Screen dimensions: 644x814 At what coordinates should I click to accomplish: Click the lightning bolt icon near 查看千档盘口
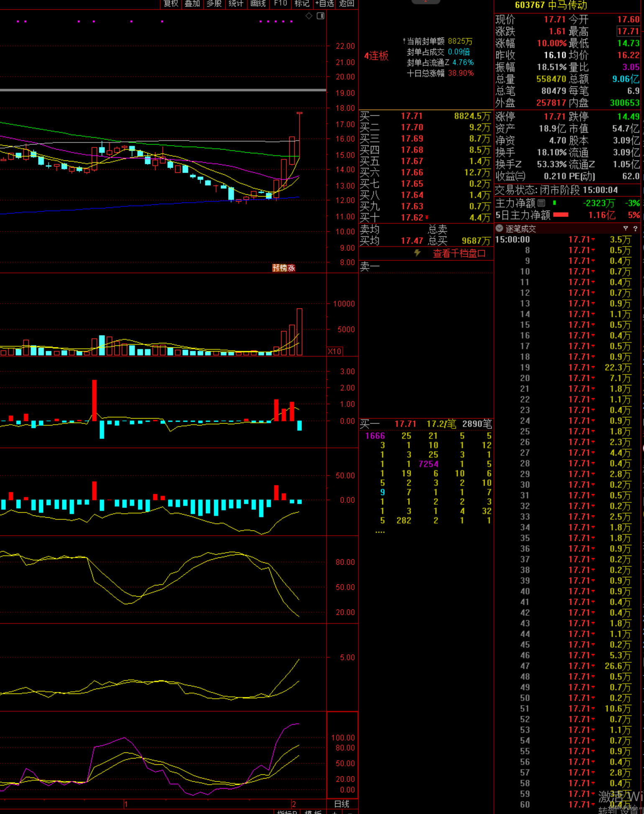click(417, 253)
